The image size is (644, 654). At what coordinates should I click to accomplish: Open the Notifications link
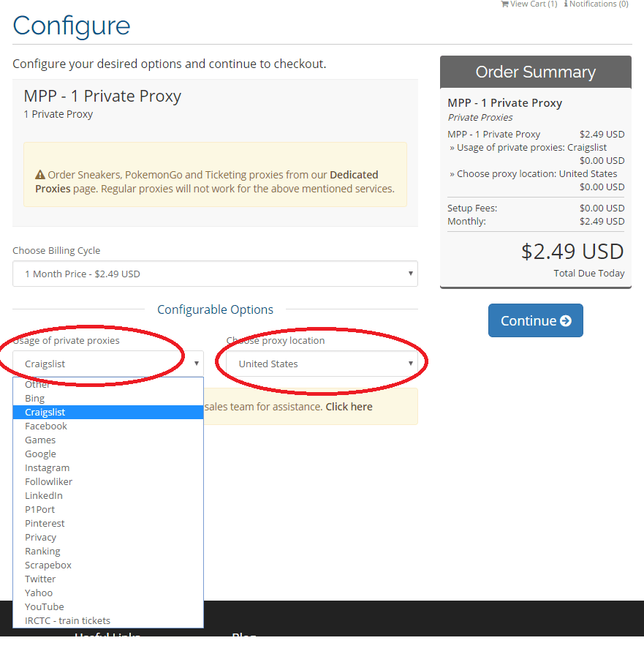click(596, 4)
